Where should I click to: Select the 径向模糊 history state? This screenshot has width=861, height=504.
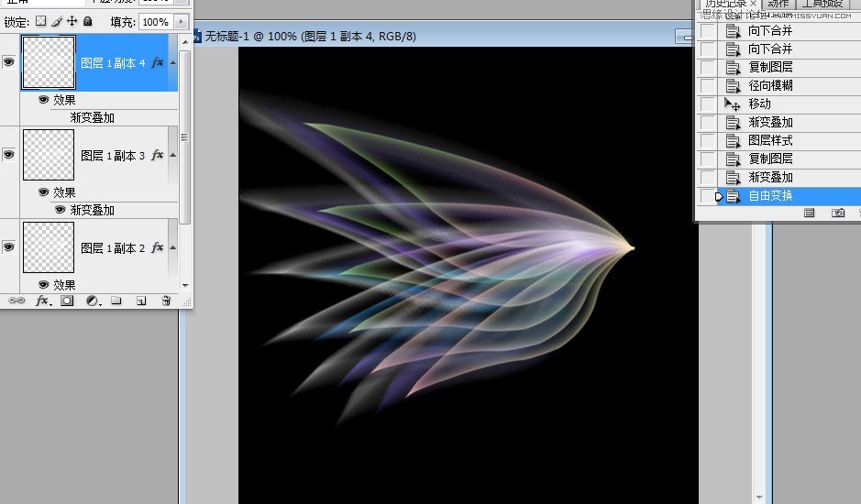tap(770, 85)
